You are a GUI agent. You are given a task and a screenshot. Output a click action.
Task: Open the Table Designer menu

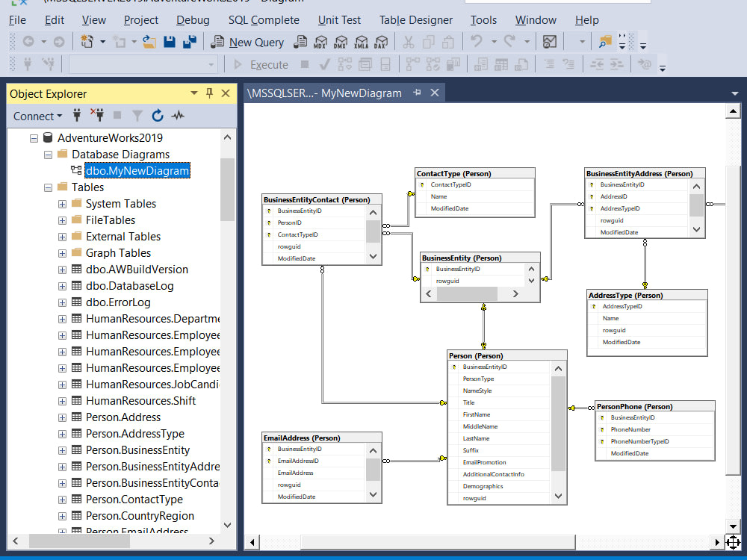coord(416,20)
